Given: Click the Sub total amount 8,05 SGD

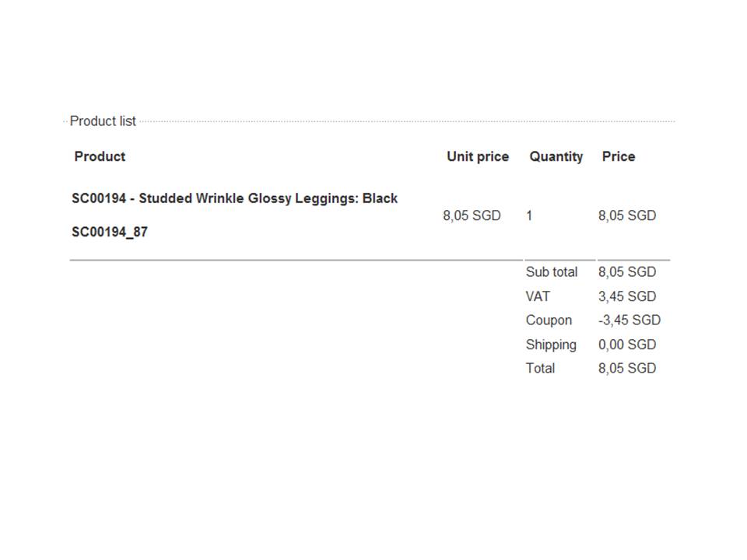Looking at the screenshot, I should (626, 272).
